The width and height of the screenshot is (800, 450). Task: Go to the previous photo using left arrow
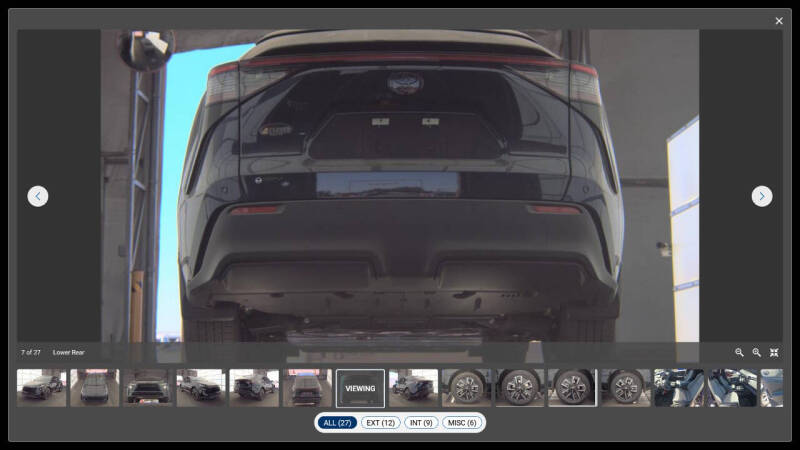[x=38, y=196]
